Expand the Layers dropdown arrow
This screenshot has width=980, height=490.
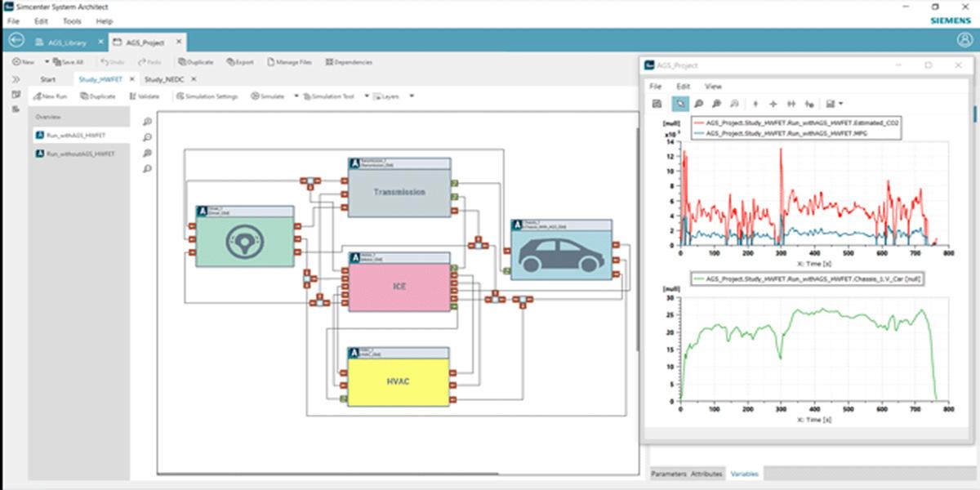412,96
